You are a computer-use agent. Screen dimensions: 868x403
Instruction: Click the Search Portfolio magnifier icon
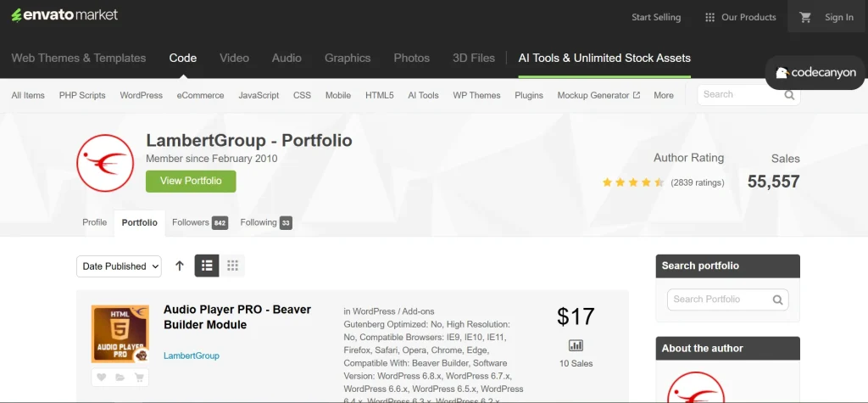click(x=777, y=299)
